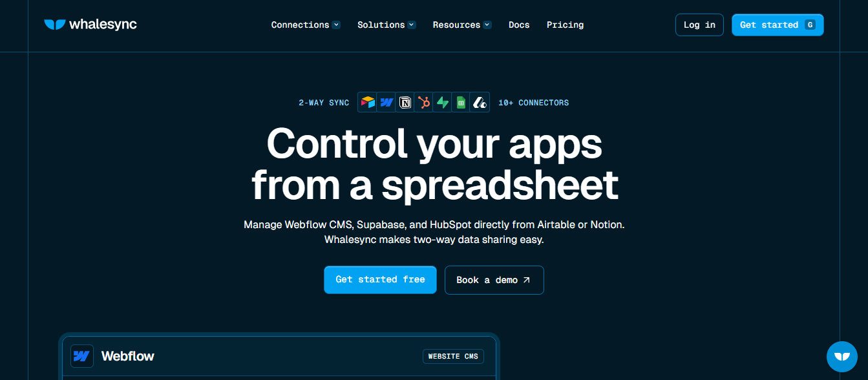Screen dimensions: 868x380
Task: Click the Whalesync logo in the header
Action: [90, 25]
